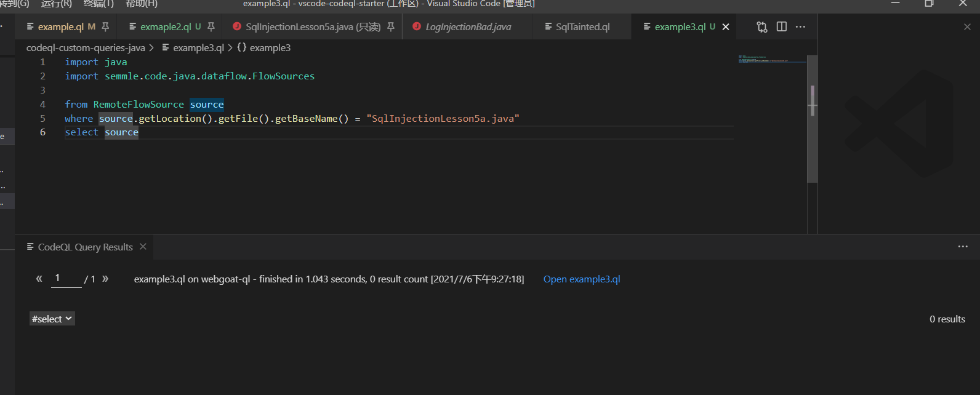980x395 pixels.
Task: Unpin the exmaple2.ql tab
Action: point(211,27)
